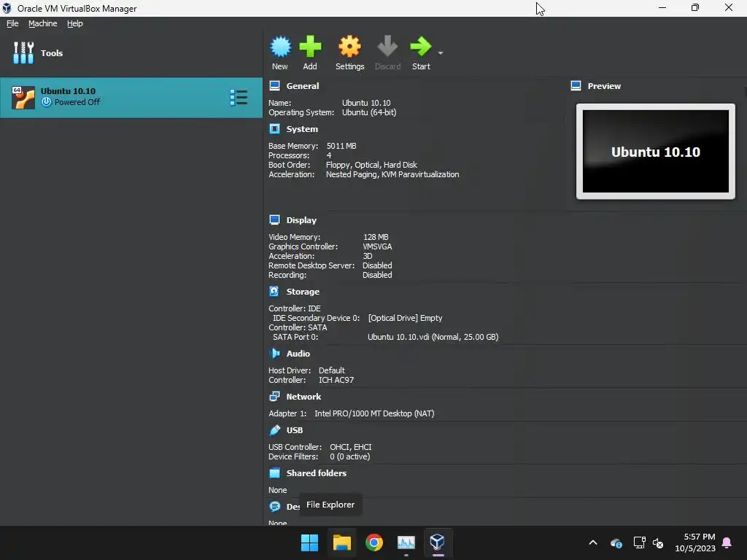
Task: Open the Ubuntu 10.10 machine menu icon
Action: [x=239, y=98]
